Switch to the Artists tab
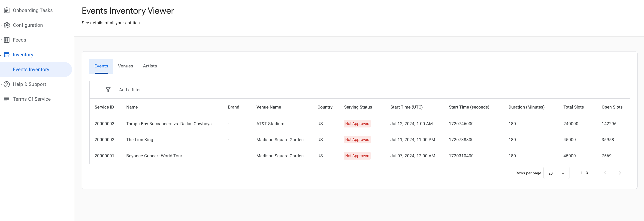Image resolution: width=644 pixels, height=221 pixels. point(150,66)
